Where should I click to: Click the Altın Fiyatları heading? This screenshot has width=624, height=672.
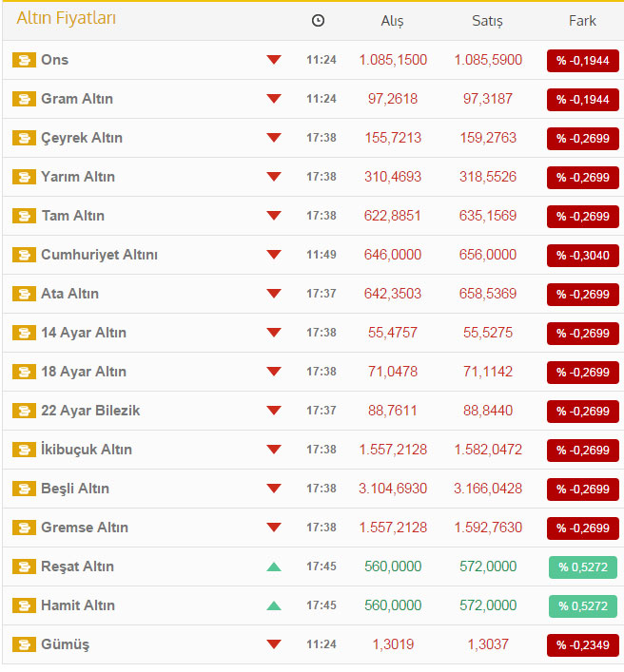(67, 18)
